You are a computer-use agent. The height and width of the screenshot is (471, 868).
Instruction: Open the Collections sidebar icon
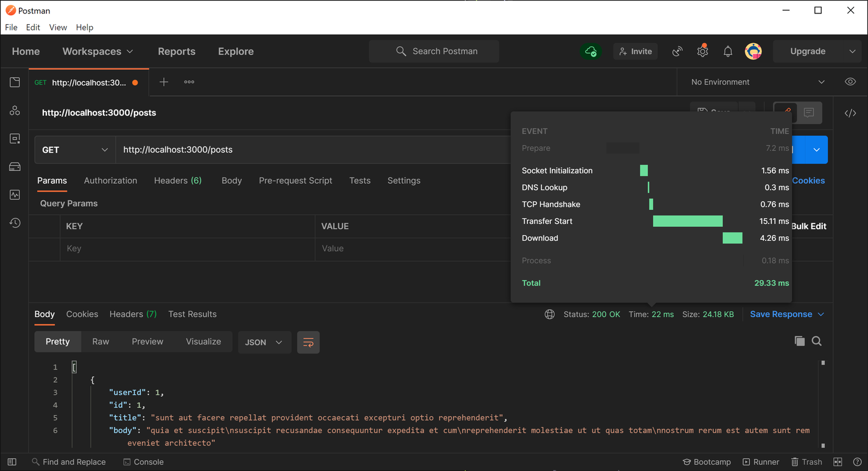pyautogui.click(x=15, y=82)
